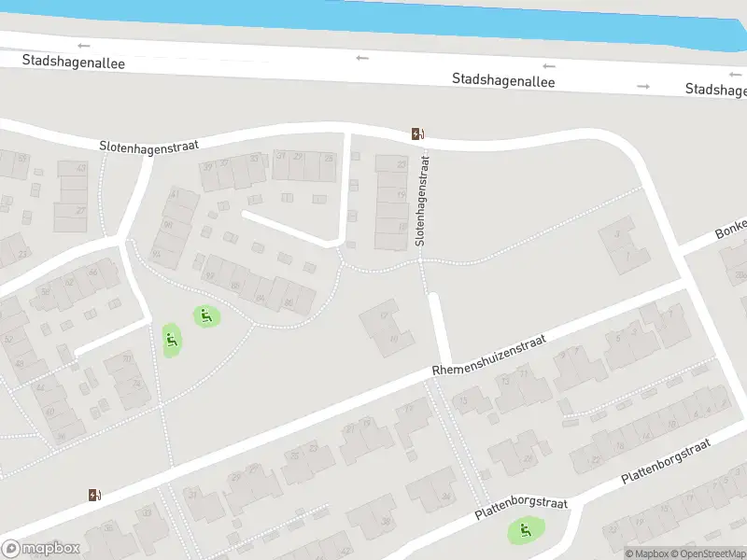Screen dimensions: 747x560
Task: Click the EV charging station icon on Slotenhagenstraat
Action: [418, 134]
